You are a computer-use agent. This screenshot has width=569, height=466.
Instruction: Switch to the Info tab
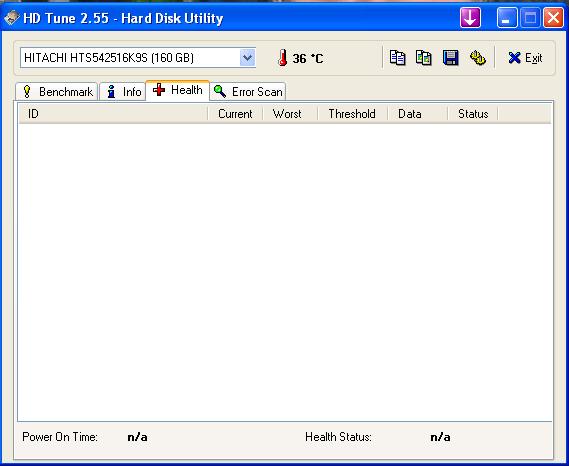(123, 91)
